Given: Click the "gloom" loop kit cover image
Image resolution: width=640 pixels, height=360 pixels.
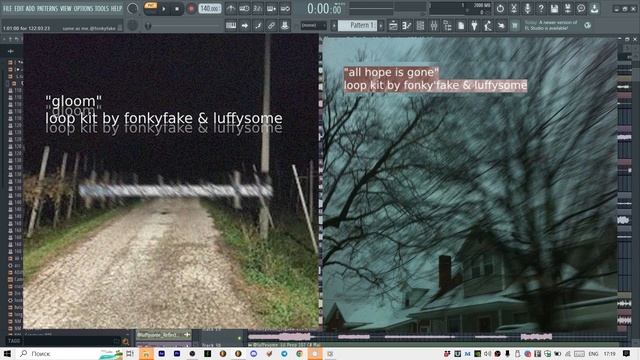Looking at the screenshot, I should [171, 181].
